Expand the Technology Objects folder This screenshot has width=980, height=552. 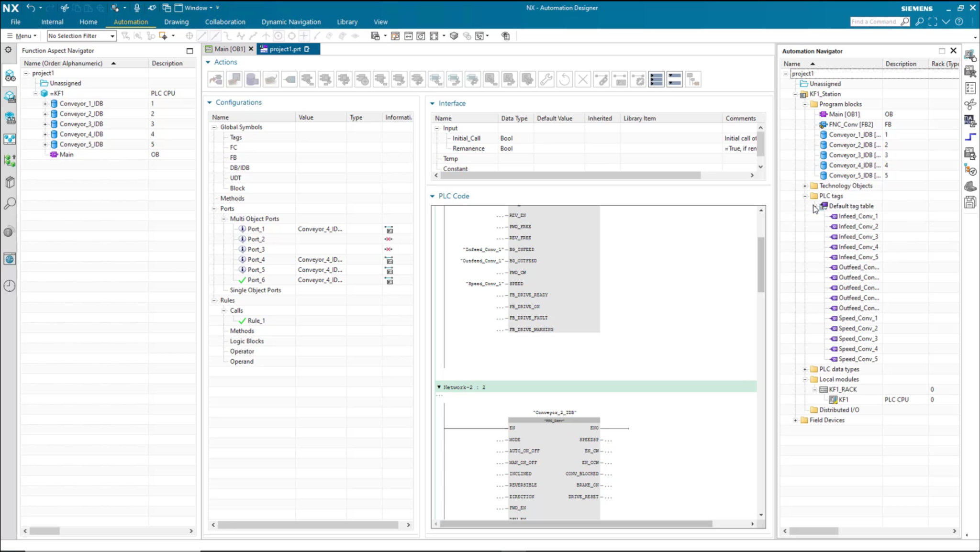pyautogui.click(x=806, y=185)
